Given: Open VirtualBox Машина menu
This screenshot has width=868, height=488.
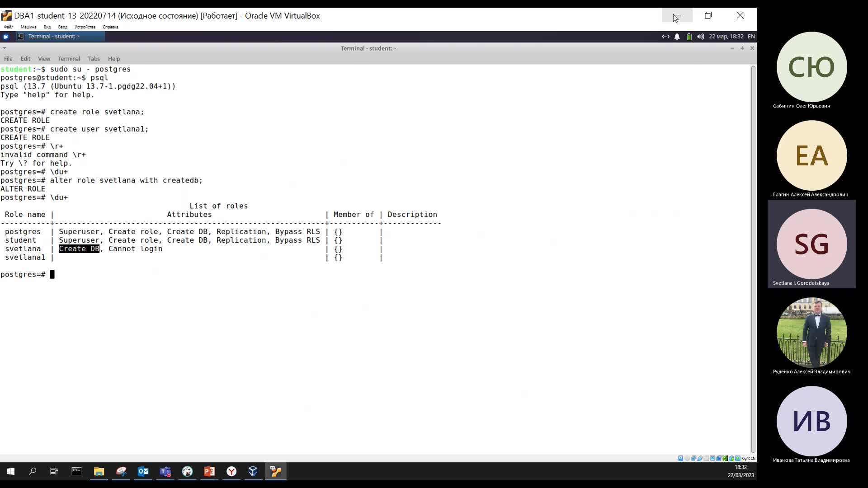Looking at the screenshot, I should [28, 27].
